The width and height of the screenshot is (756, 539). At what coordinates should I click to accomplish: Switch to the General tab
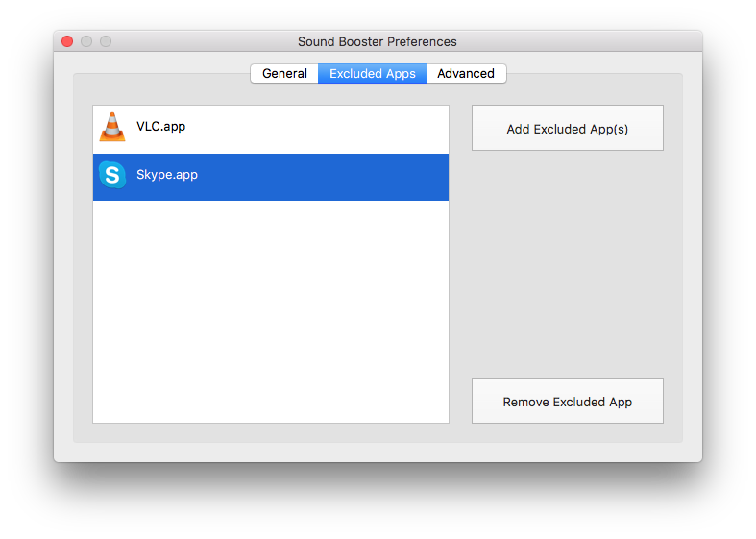coord(284,73)
